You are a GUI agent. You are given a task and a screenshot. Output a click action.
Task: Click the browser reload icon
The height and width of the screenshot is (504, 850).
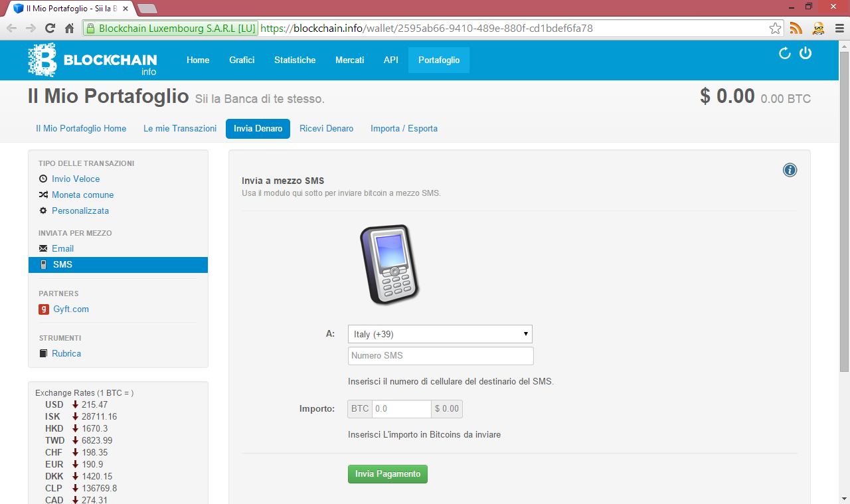click(x=50, y=29)
